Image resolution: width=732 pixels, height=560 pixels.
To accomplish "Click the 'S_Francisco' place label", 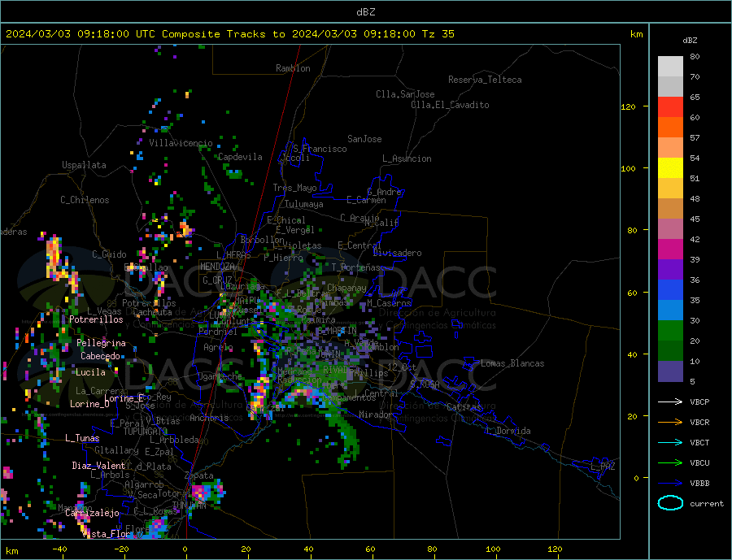I will tap(320, 149).
